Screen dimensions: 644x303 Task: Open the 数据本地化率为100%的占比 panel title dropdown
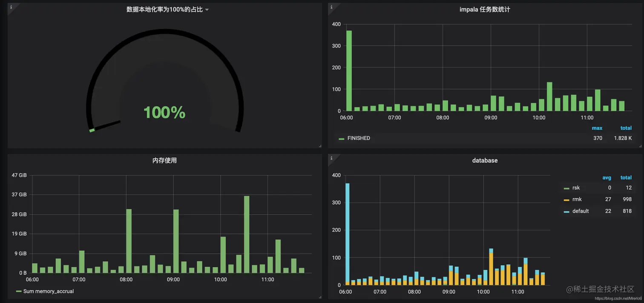(167, 9)
